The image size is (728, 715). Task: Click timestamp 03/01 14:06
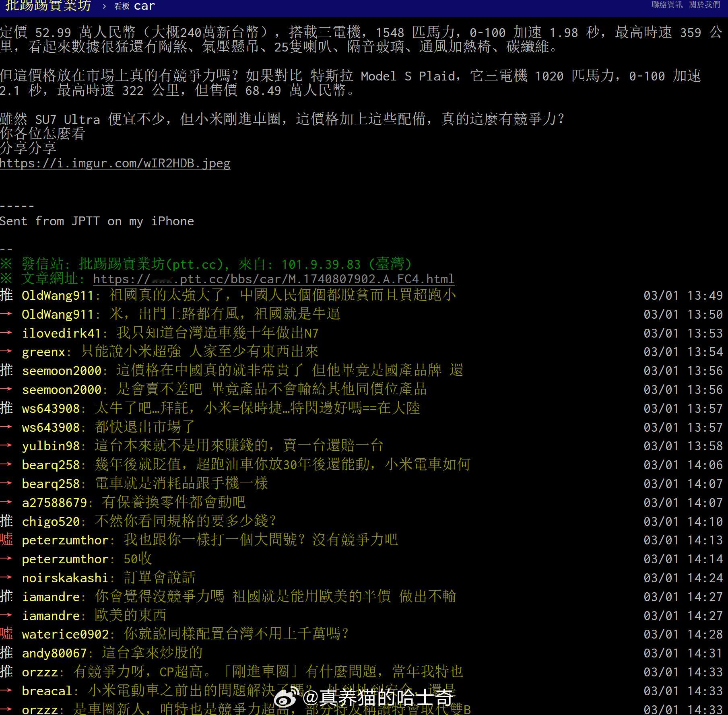(x=683, y=465)
